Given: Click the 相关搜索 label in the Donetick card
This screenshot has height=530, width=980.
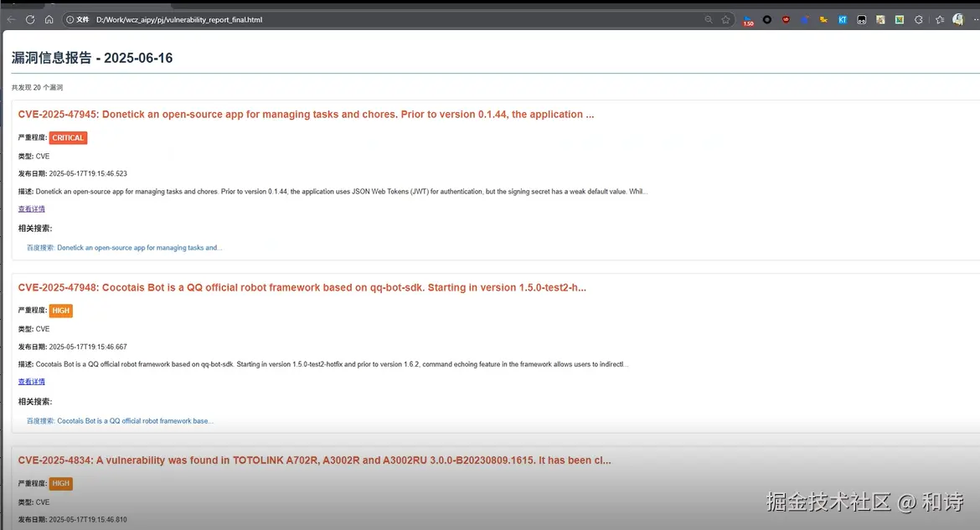Looking at the screenshot, I should tap(35, 228).
